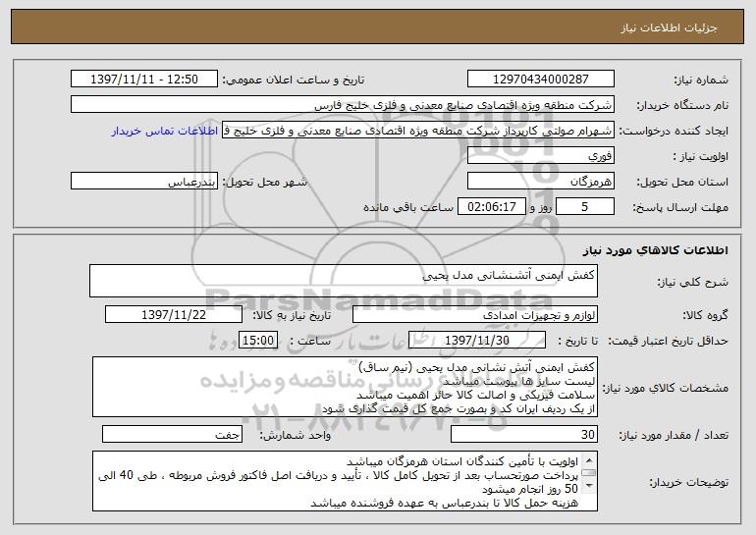This screenshot has height=535, width=756.
Task: Open the اطلاعات تماس خریدار link
Action: click(x=165, y=131)
